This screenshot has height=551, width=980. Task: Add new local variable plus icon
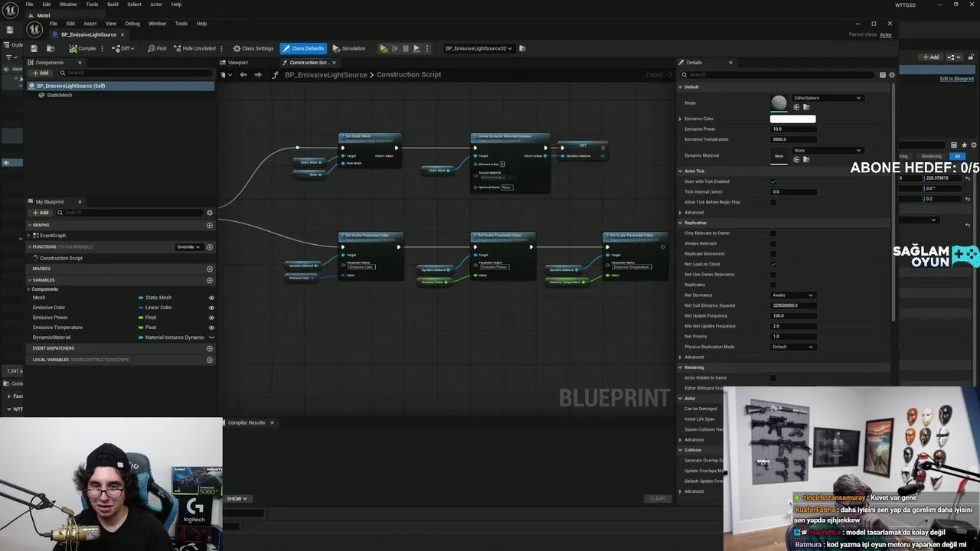coord(210,360)
